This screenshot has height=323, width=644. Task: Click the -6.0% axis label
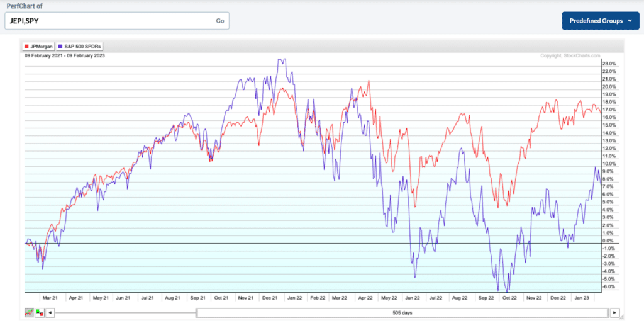(x=609, y=287)
